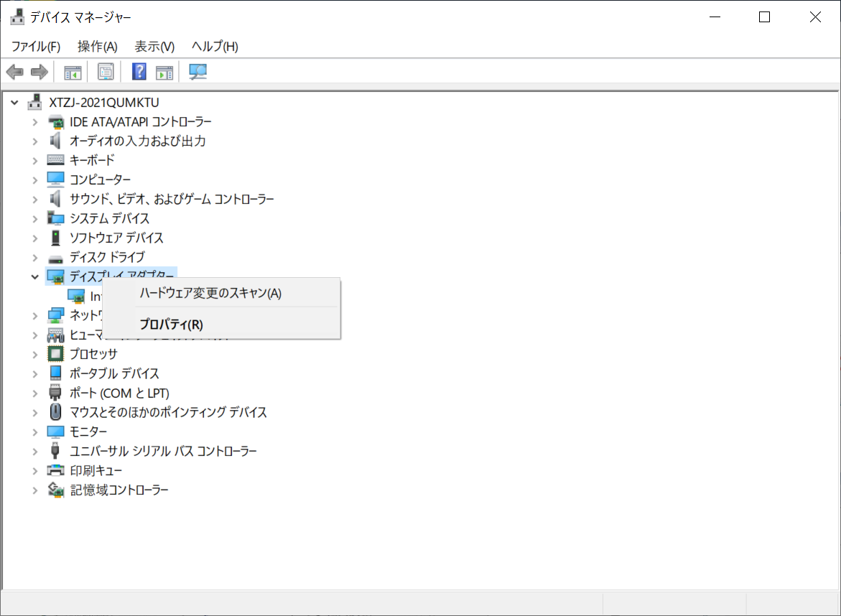Select プロパティ(R) from the context menu
Viewport: 841px width, 616px height.
pyautogui.click(x=172, y=325)
